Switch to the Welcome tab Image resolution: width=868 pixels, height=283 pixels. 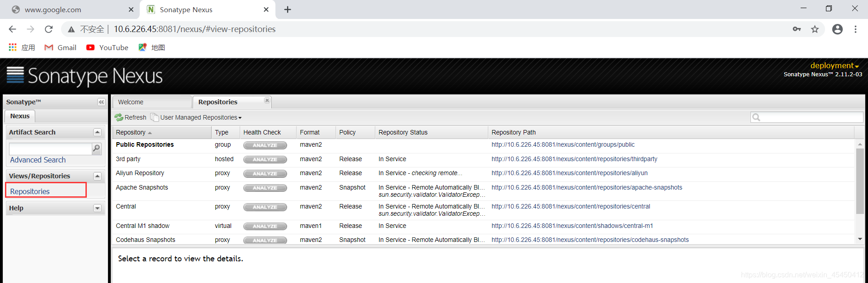pyautogui.click(x=152, y=102)
